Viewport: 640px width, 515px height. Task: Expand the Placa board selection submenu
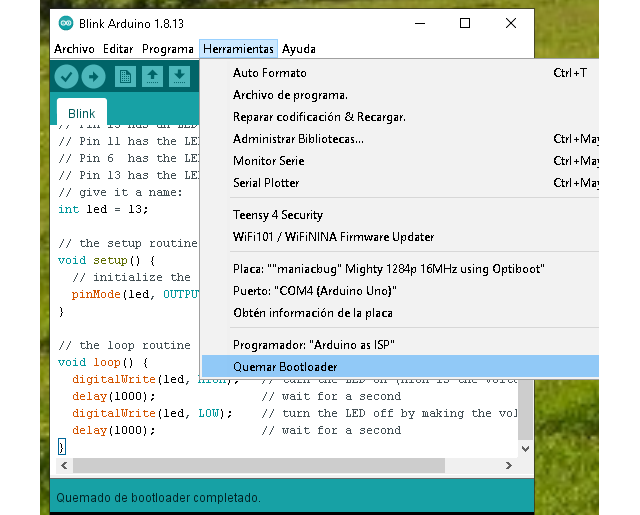coord(390,269)
